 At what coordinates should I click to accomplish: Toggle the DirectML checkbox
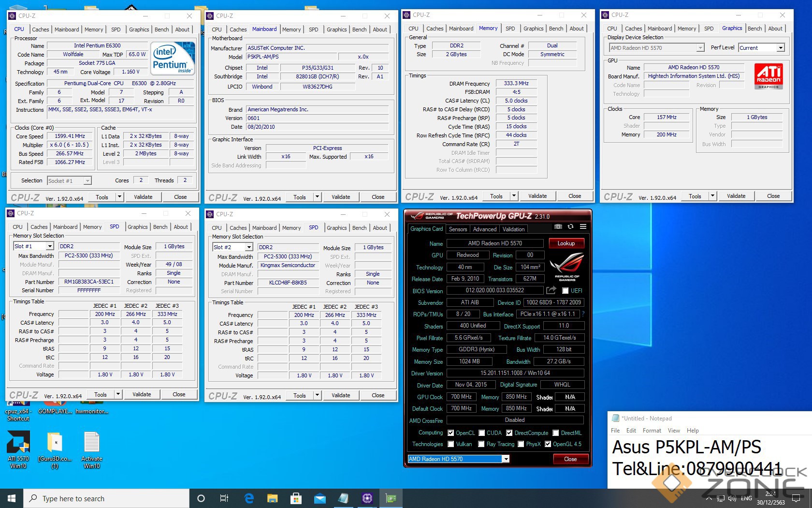point(556,433)
